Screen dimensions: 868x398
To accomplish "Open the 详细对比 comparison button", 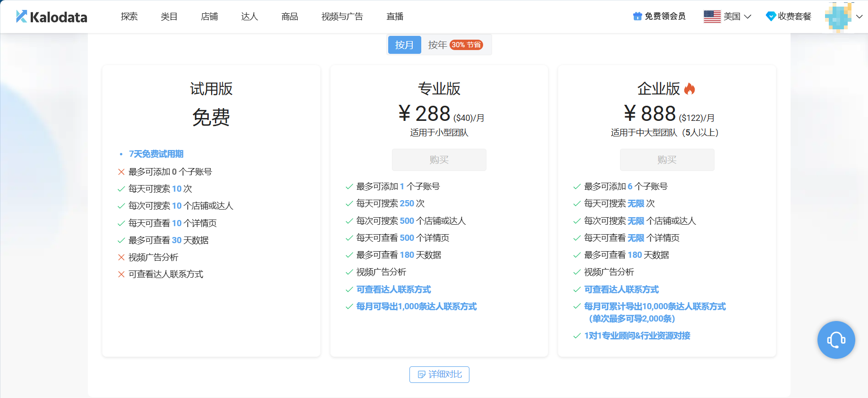I will point(439,374).
